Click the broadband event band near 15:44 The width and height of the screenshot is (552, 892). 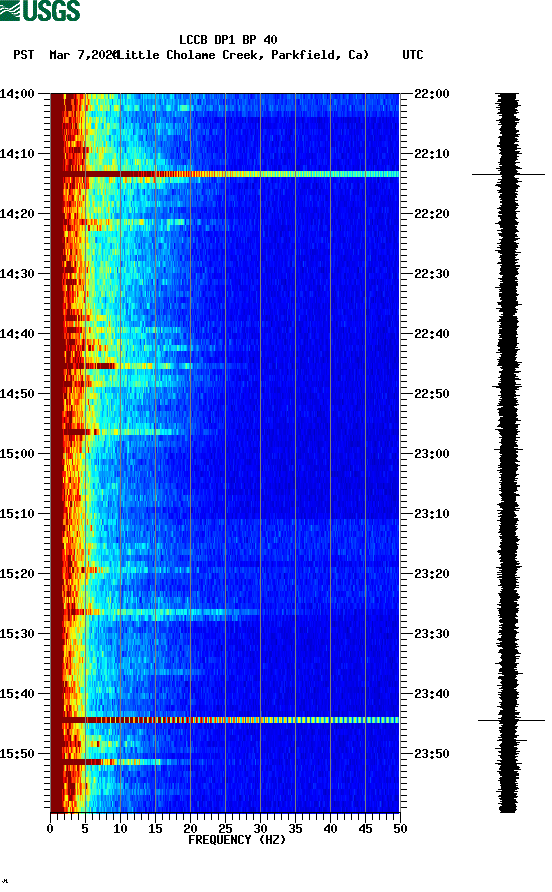tap(225, 720)
